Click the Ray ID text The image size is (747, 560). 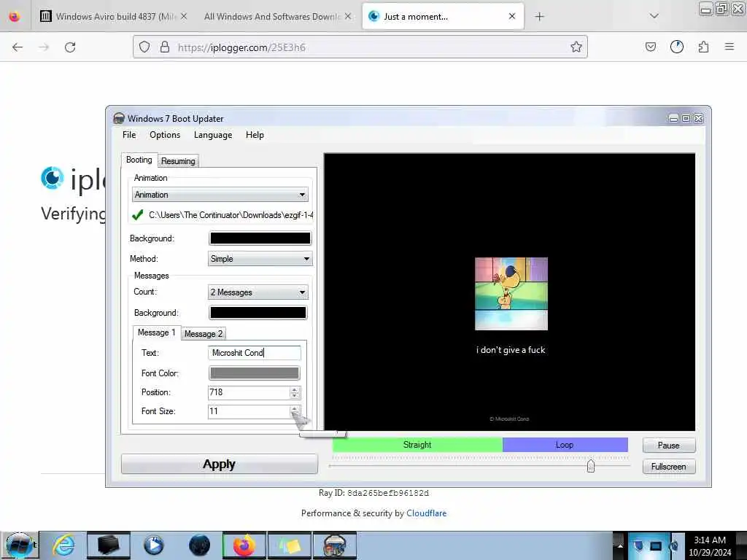pos(374,493)
